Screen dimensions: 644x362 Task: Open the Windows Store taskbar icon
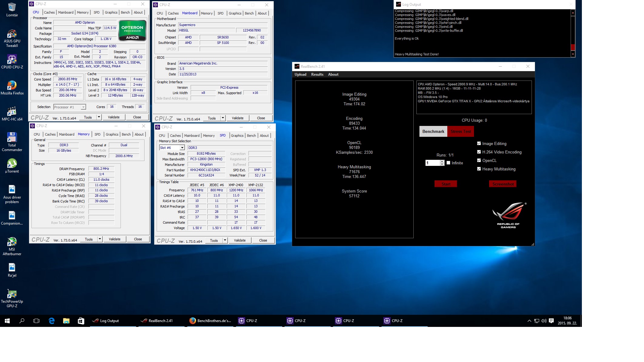[81, 321]
